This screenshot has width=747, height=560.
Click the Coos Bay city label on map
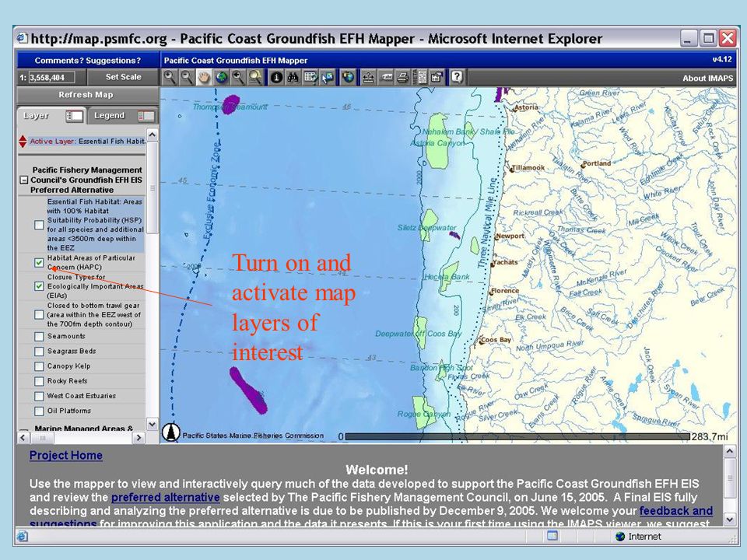[496, 340]
